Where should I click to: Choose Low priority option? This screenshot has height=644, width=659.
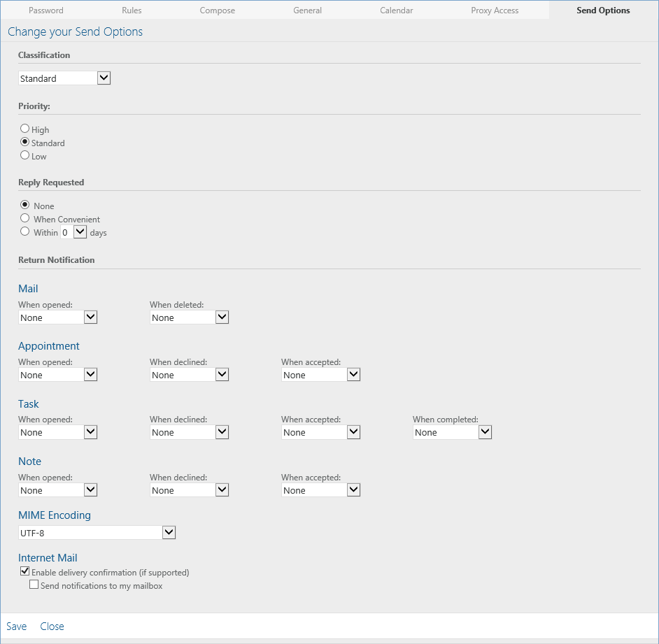coord(24,155)
